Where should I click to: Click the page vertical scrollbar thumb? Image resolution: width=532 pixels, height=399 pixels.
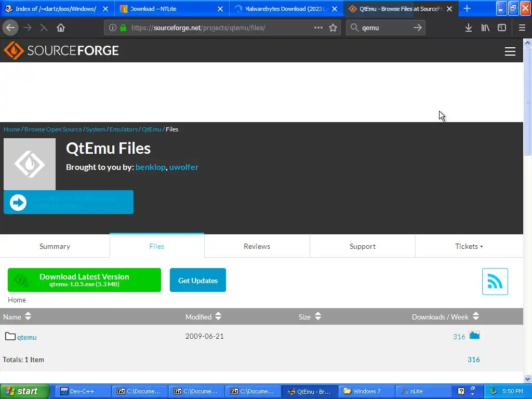pyautogui.click(x=527, y=101)
